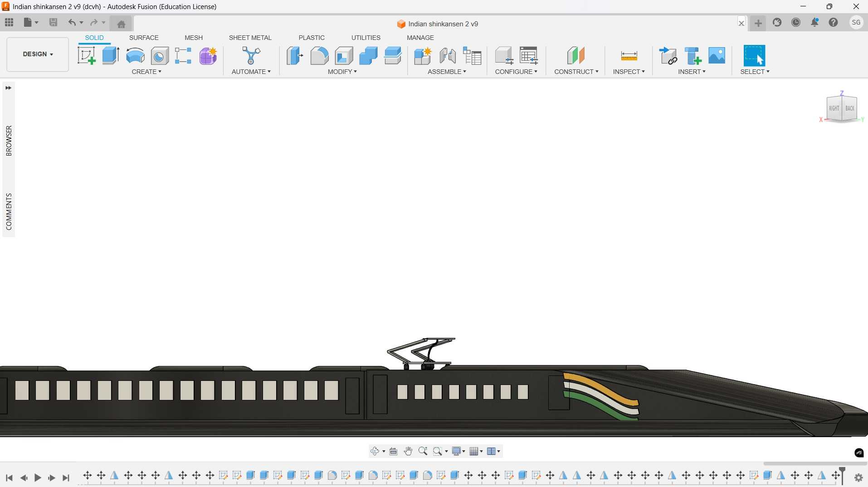Open the Insert McMaster-Carr component icon
868x487 pixels.
pyautogui.click(x=692, y=56)
